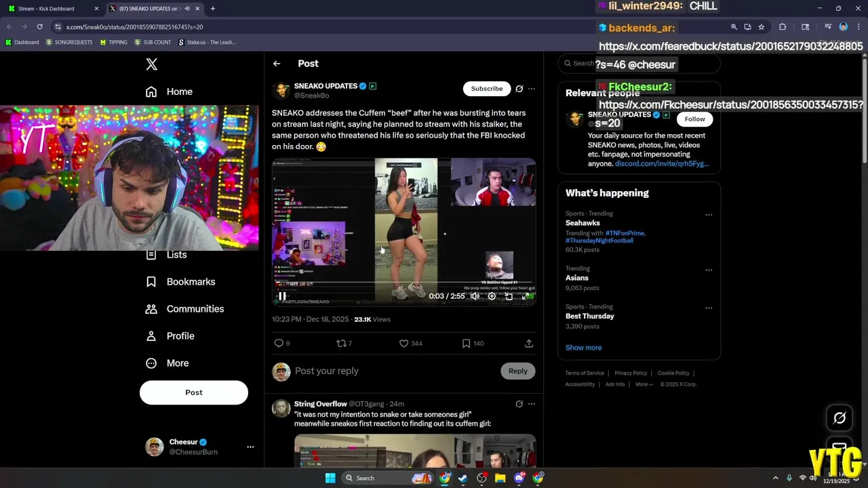
Task: Pause the playing video
Action: pyautogui.click(x=282, y=296)
